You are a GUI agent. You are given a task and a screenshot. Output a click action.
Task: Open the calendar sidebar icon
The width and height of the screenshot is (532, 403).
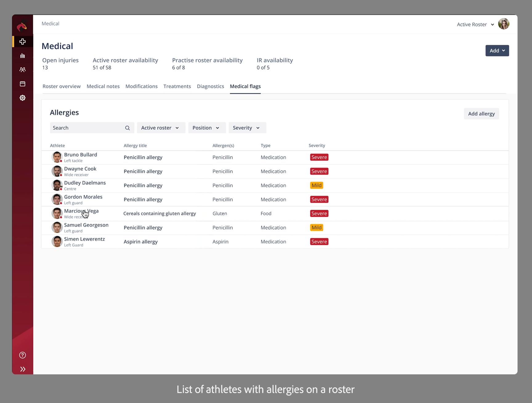click(x=22, y=84)
